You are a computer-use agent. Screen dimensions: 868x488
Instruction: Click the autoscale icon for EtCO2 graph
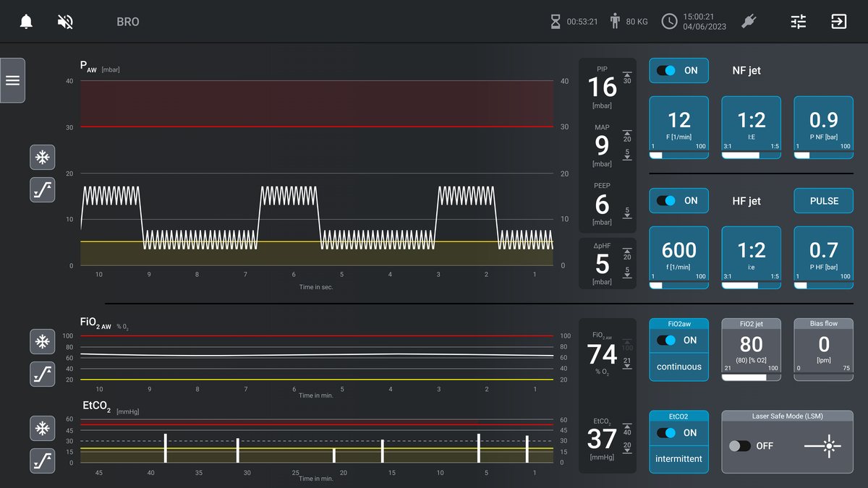pyautogui.click(x=43, y=461)
